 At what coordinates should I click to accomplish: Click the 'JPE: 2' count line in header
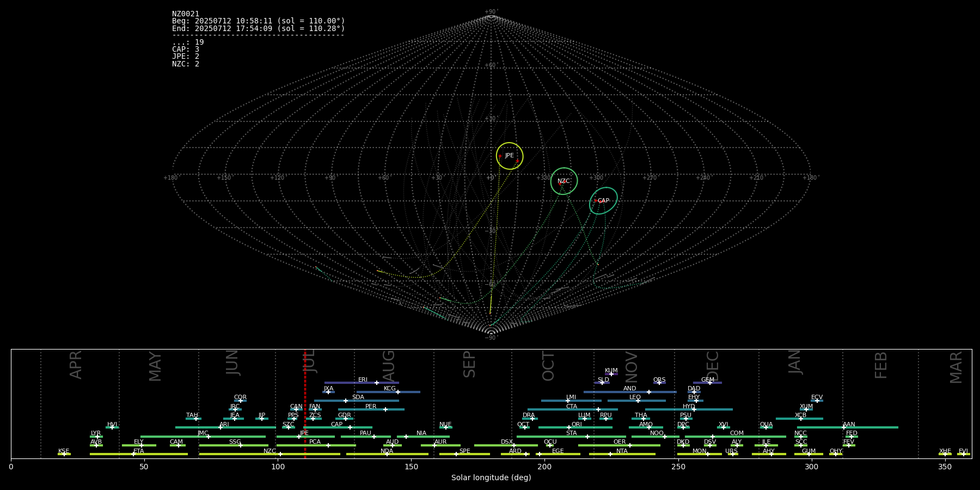(186, 57)
